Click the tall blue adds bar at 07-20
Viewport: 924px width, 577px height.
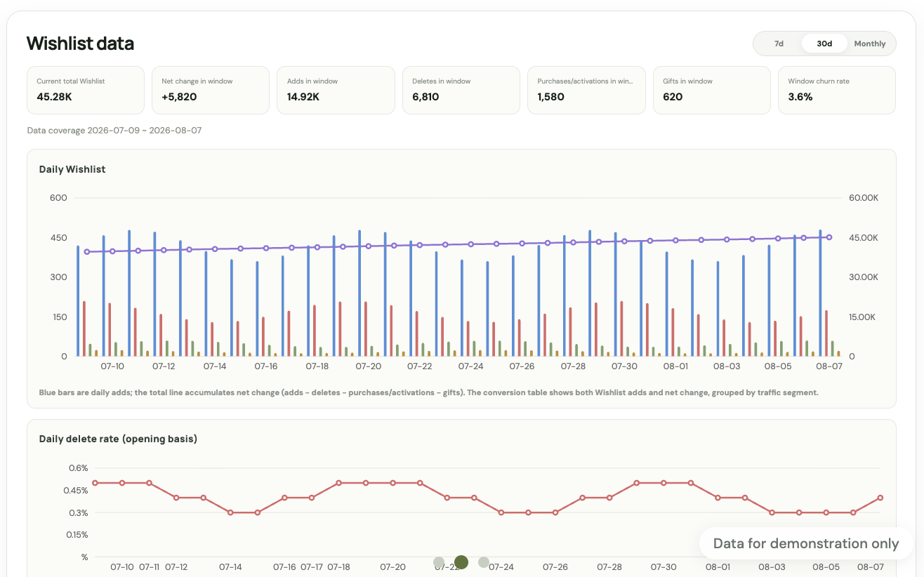pyautogui.click(x=359, y=293)
